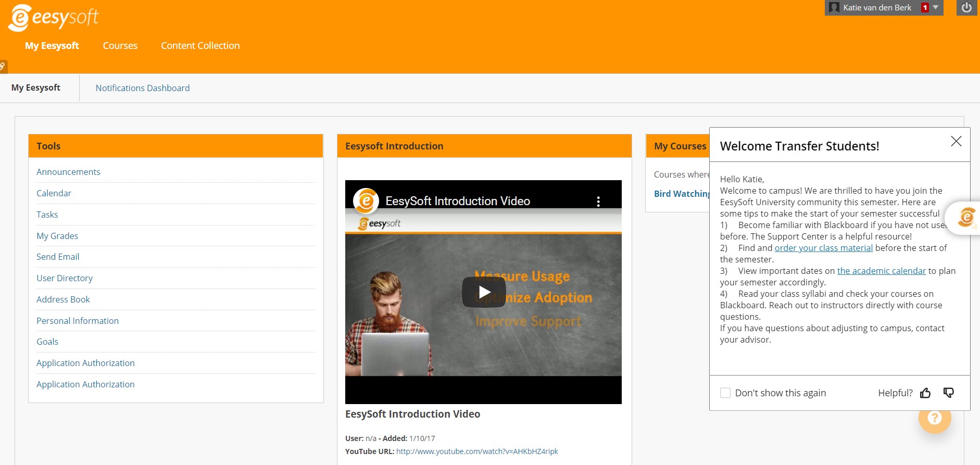This screenshot has width=980, height=465.
Task: Open the My Grades tool link
Action: (57, 236)
